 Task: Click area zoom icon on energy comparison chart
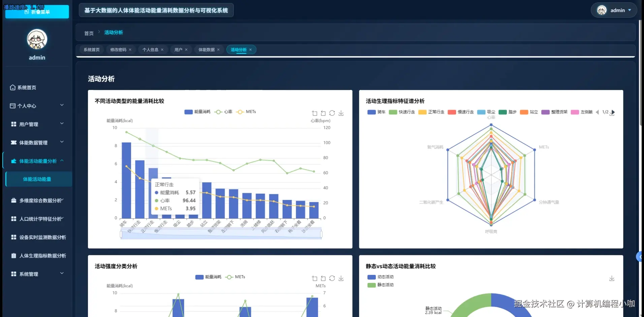click(315, 113)
